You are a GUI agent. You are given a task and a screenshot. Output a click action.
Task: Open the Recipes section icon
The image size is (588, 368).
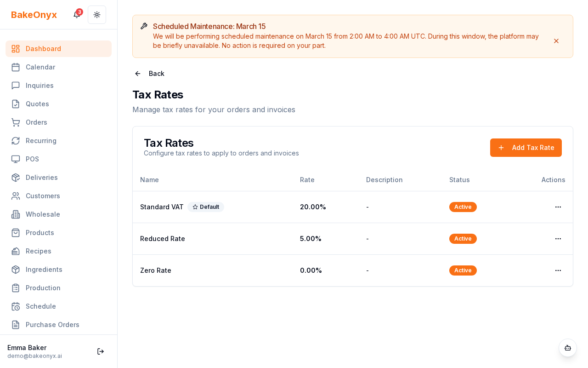pos(16,251)
